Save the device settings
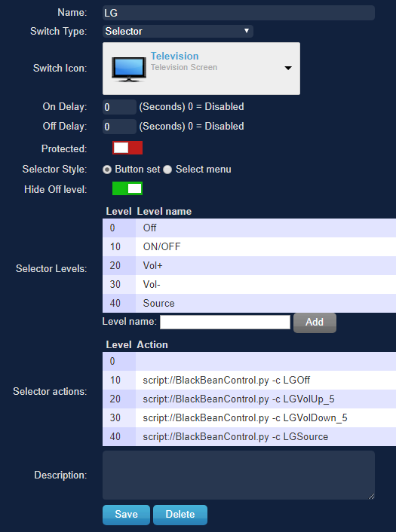The height and width of the screenshot is (532, 396). [126, 515]
